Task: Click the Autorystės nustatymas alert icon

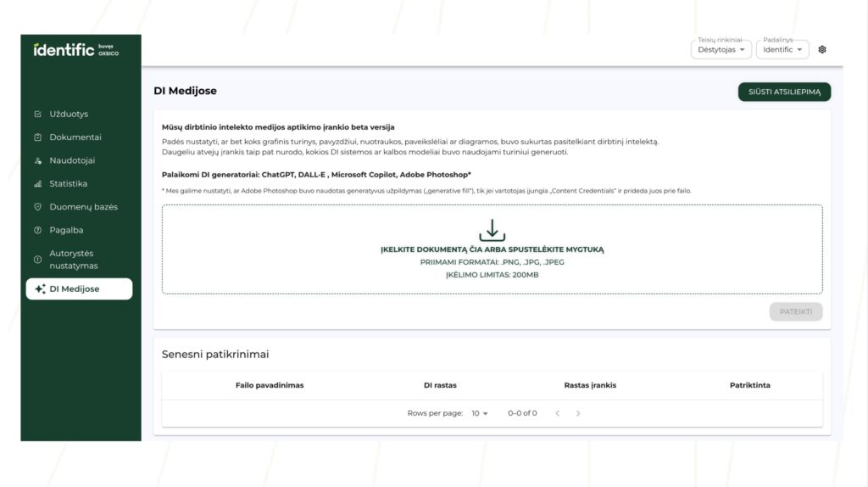Action: [x=37, y=260]
